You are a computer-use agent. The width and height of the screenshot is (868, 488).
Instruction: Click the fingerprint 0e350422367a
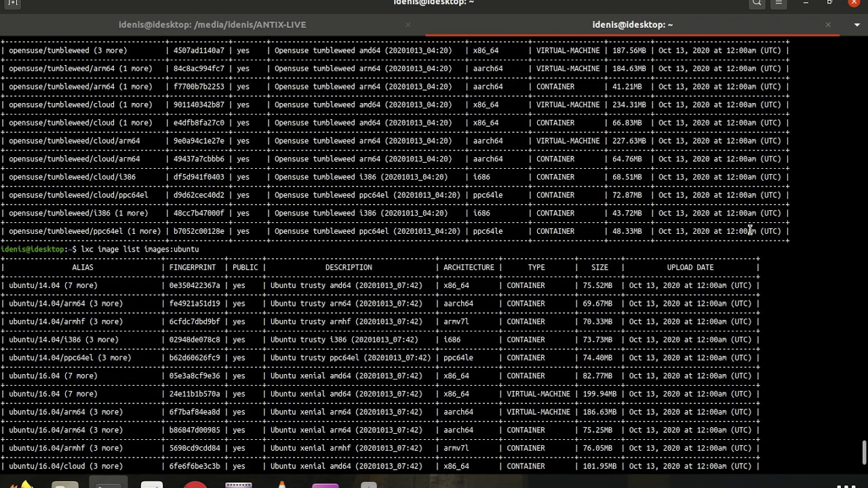[x=195, y=285]
